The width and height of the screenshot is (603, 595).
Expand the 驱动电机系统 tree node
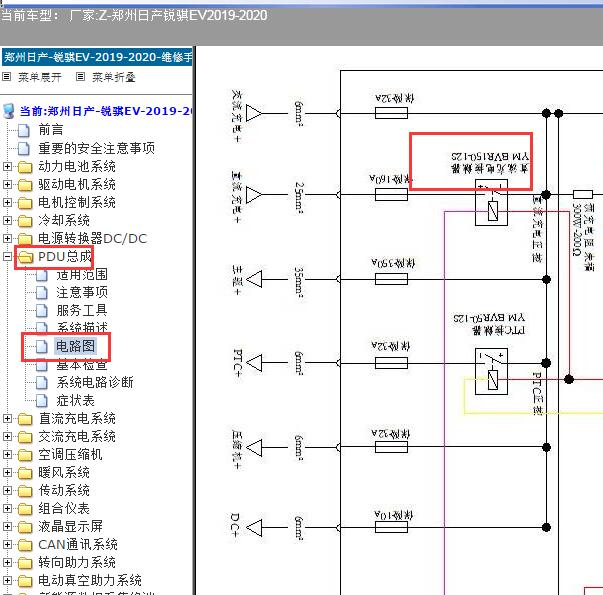[7, 185]
